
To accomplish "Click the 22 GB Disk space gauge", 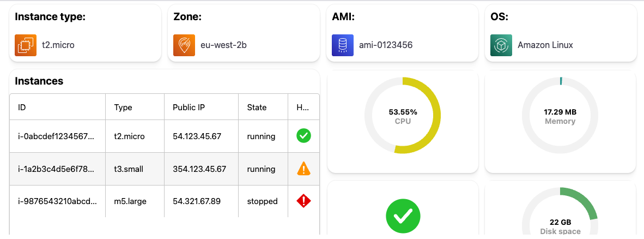I will pos(560,213).
